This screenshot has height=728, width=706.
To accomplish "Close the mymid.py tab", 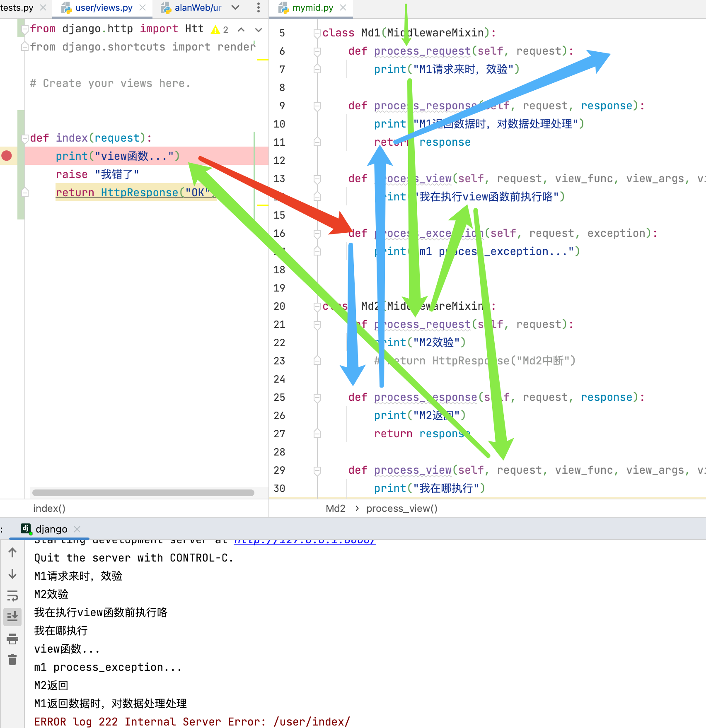I will click(343, 8).
